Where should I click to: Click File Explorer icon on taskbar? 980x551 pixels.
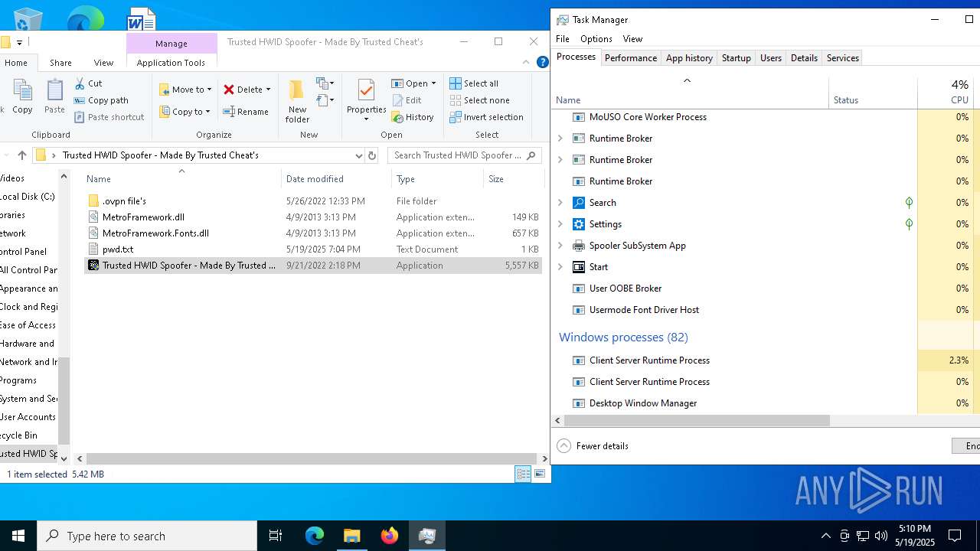coord(352,536)
